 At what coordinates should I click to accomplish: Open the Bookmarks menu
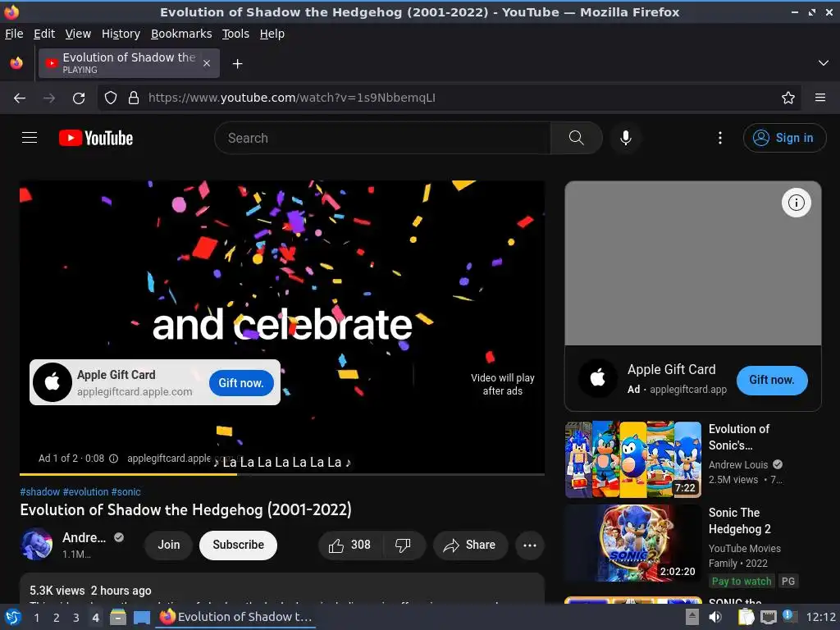(x=181, y=34)
